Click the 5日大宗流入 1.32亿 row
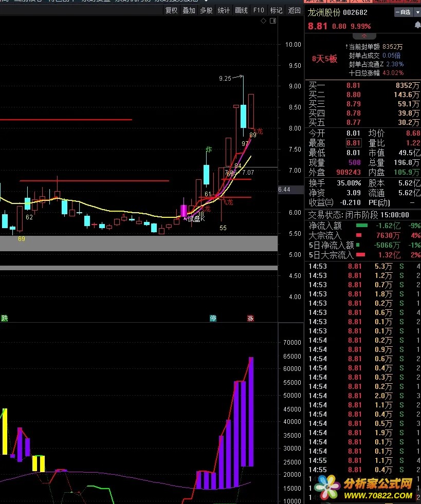 pyautogui.click(x=364, y=255)
